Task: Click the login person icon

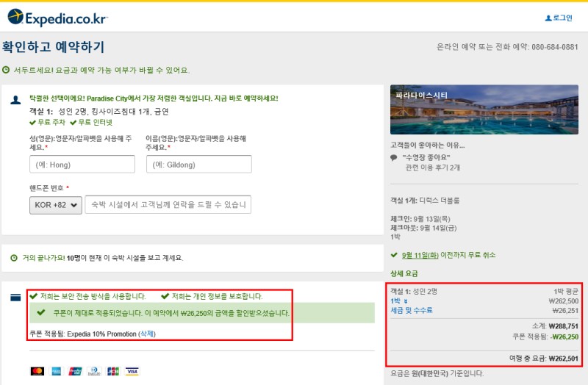Action: [548, 18]
